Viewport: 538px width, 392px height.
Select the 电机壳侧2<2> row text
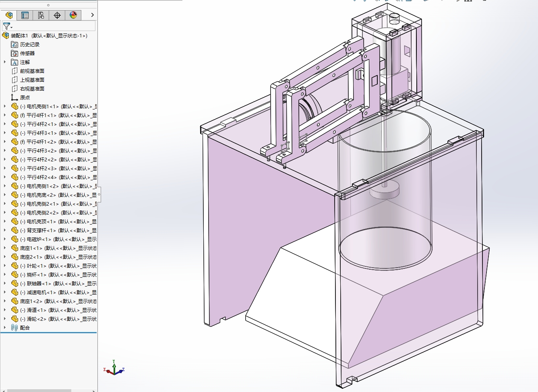[x=58, y=213]
